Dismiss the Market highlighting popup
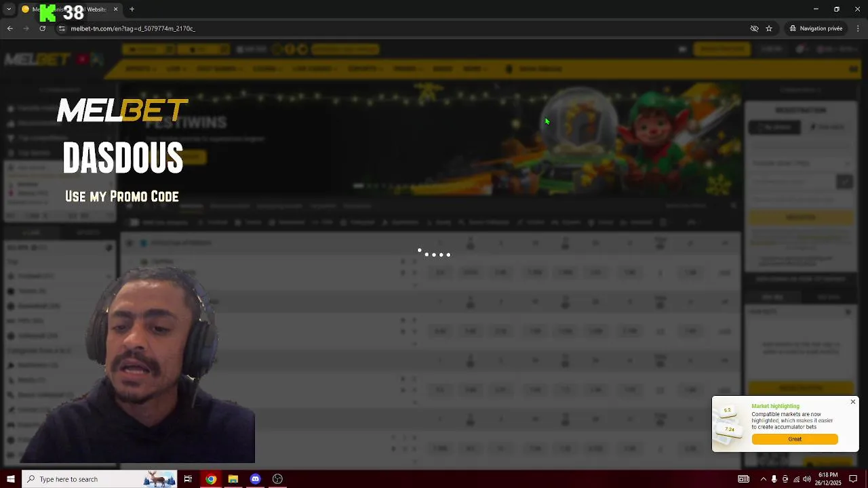The image size is (868, 488). click(853, 402)
